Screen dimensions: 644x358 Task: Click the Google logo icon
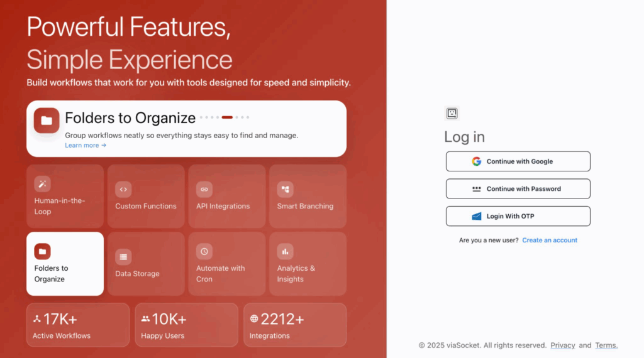(x=477, y=161)
